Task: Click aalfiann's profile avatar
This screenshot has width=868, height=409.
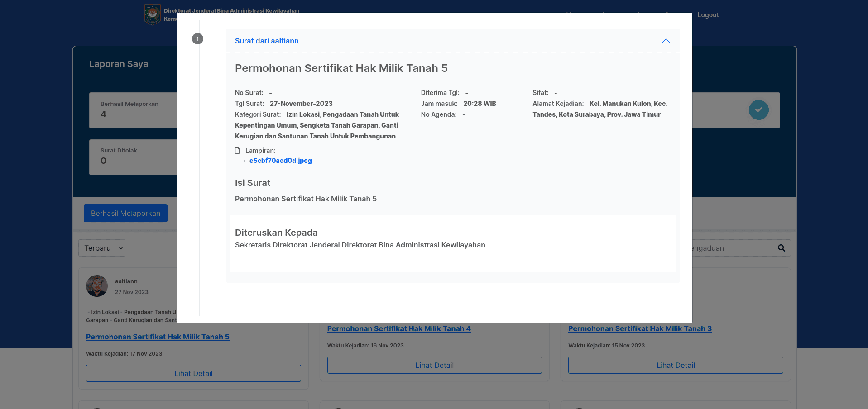Action: [x=97, y=286]
